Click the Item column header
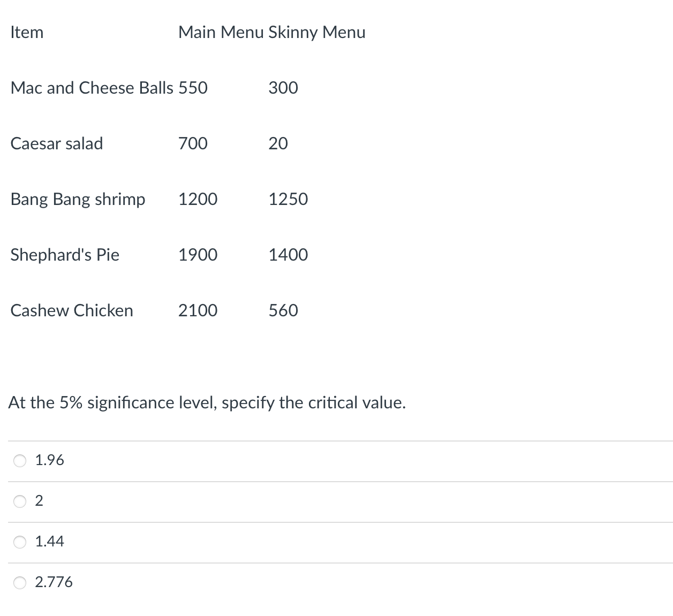The image size is (673, 616). 27,32
